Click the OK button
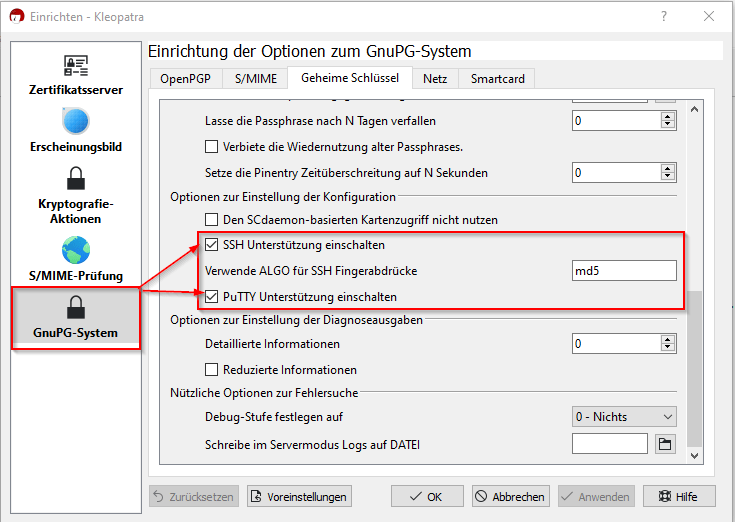The image size is (735, 522). tap(427, 497)
